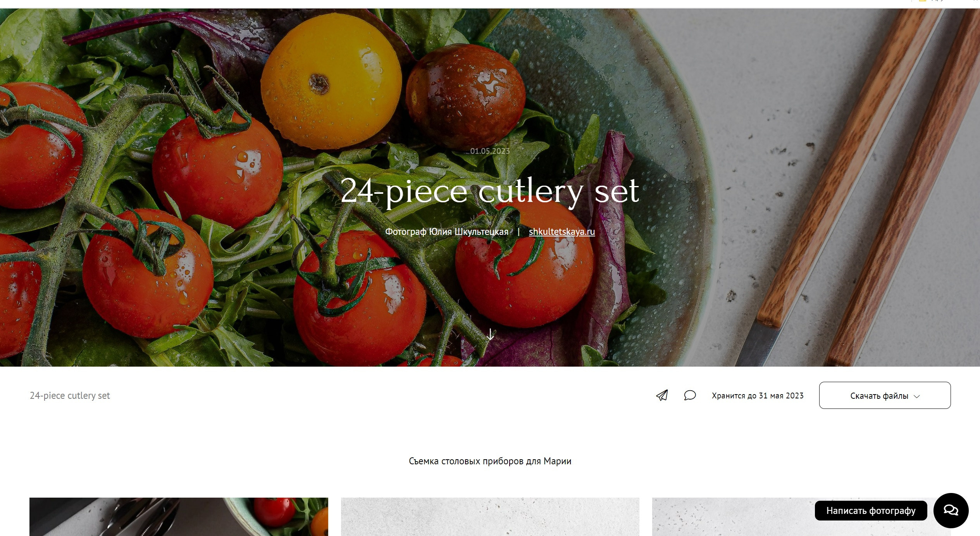Screen dimensions: 980x536
Task: Click the Фотограф Юлия Шкультецкая text
Action: [x=446, y=231]
